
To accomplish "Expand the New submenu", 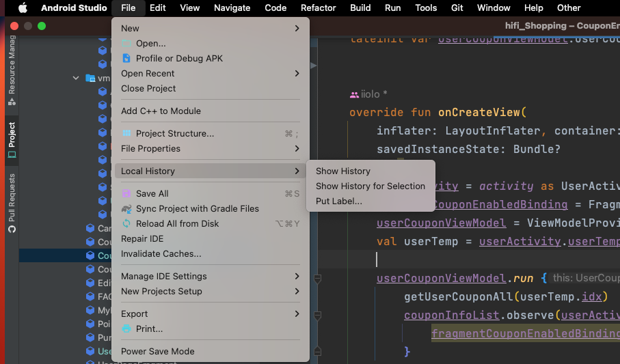I will (x=211, y=29).
